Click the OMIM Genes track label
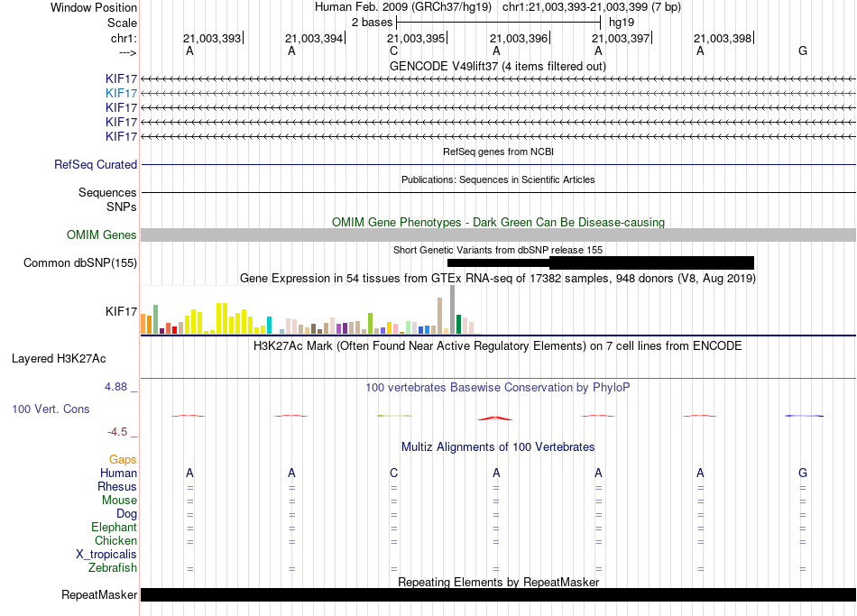The height and width of the screenshot is (616, 857). (101, 235)
